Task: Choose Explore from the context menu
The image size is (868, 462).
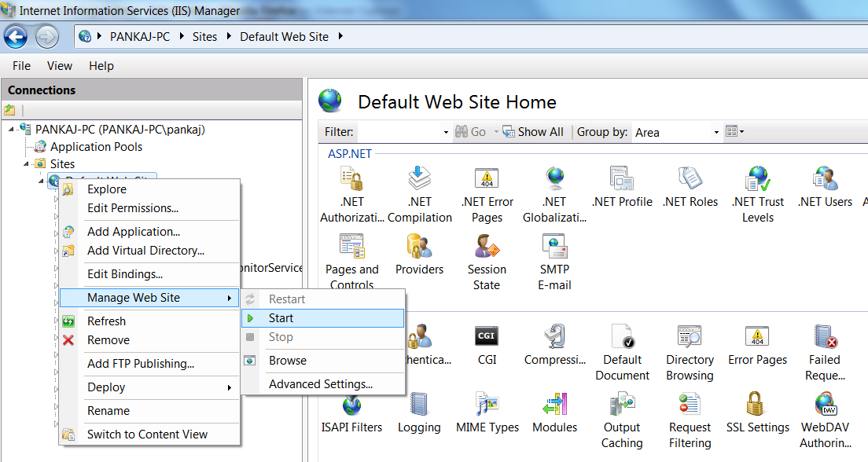Action: pyautogui.click(x=149, y=189)
